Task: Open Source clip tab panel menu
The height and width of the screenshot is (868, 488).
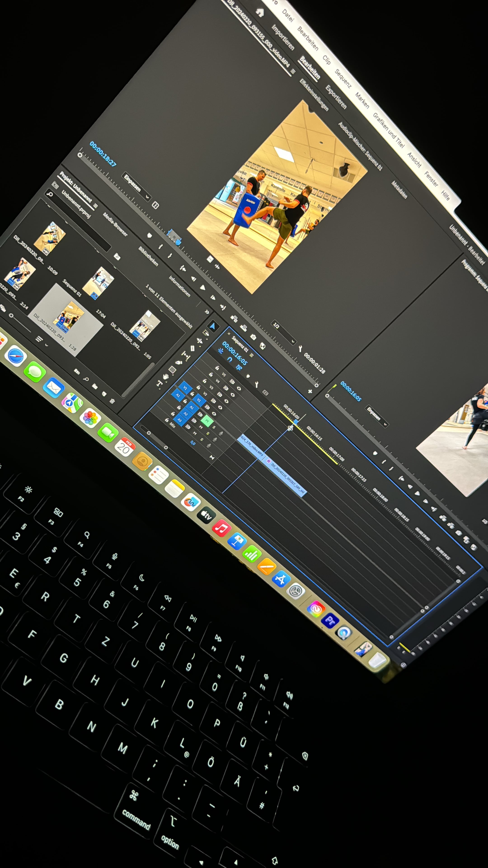Action: tap(293, 71)
